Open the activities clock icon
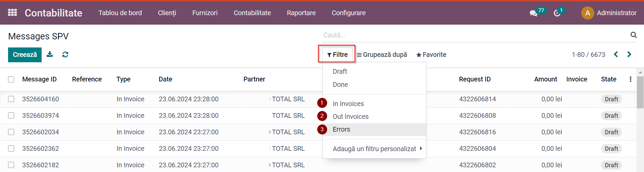 (x=557, y=13)
